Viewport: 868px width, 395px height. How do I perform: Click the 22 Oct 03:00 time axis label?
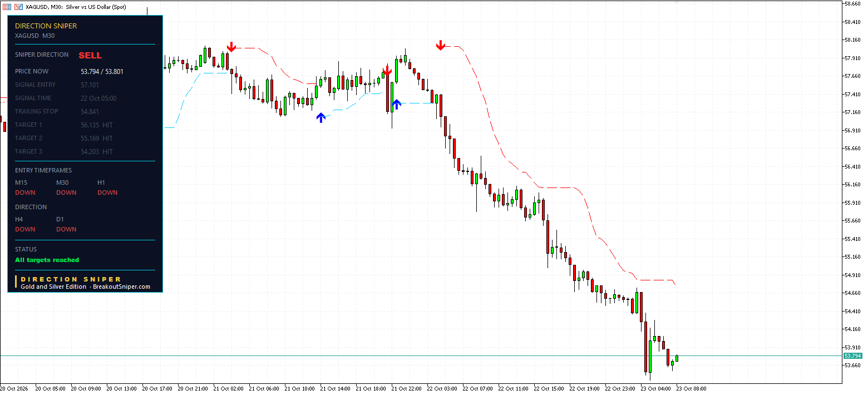click(x=442, y=389)
